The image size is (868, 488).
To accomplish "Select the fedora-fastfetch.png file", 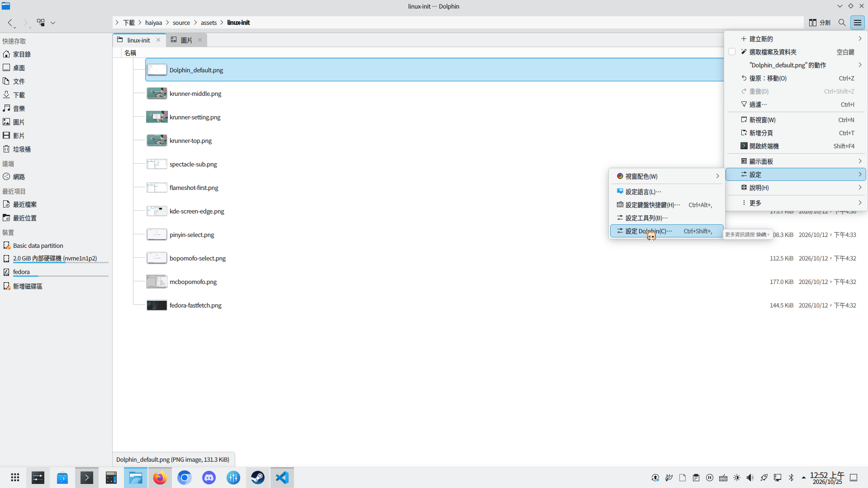I will click(x=195, y=305).
